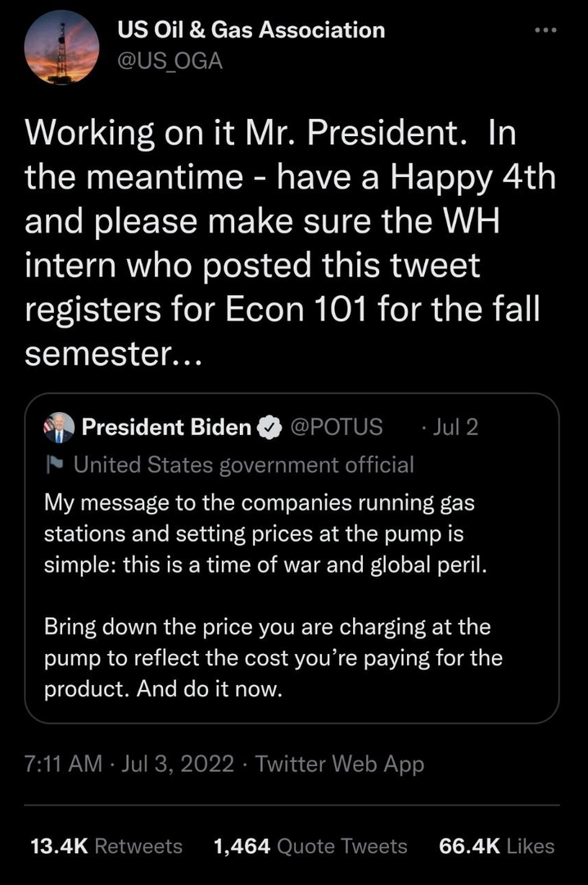The height and width of the screenshot is (885, 588).
Task: Open the three-dot more options menu
Action: coord(544,31)
